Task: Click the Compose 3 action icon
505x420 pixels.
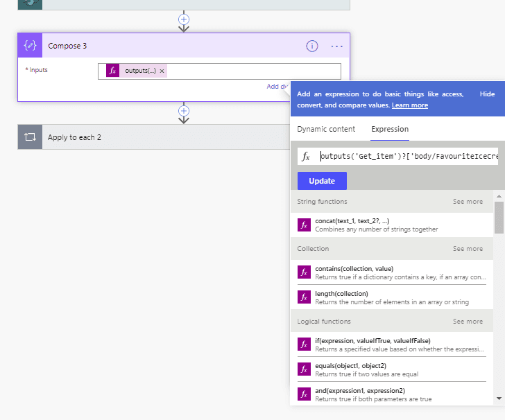Action: tap(30, 45)
